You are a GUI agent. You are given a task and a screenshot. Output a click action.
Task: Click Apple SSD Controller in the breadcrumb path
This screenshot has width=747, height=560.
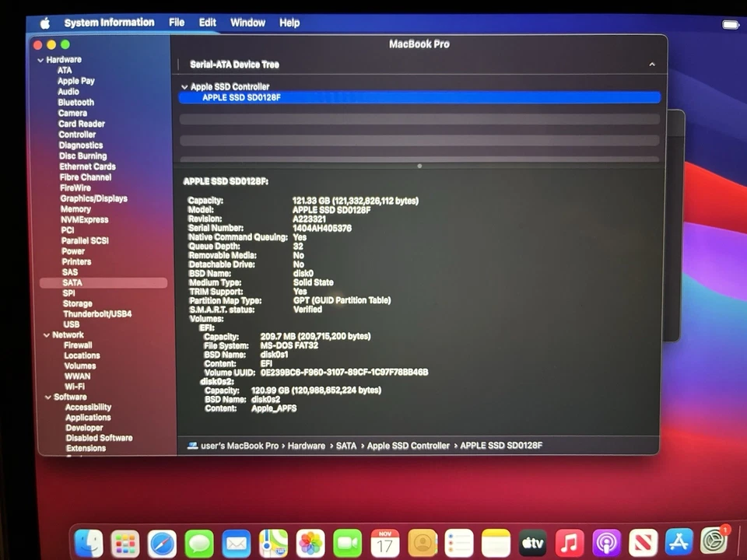[x=408, y=446]
